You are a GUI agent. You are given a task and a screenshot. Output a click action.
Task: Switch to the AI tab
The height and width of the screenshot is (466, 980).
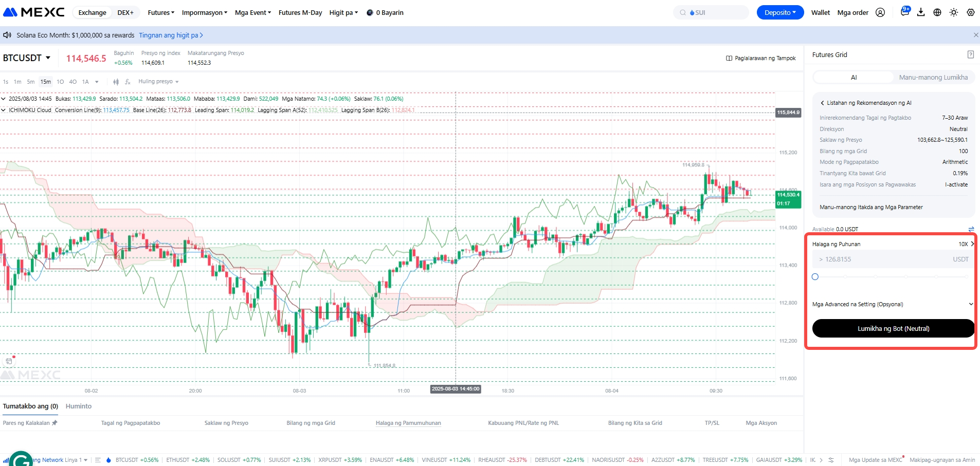point(854,78)
